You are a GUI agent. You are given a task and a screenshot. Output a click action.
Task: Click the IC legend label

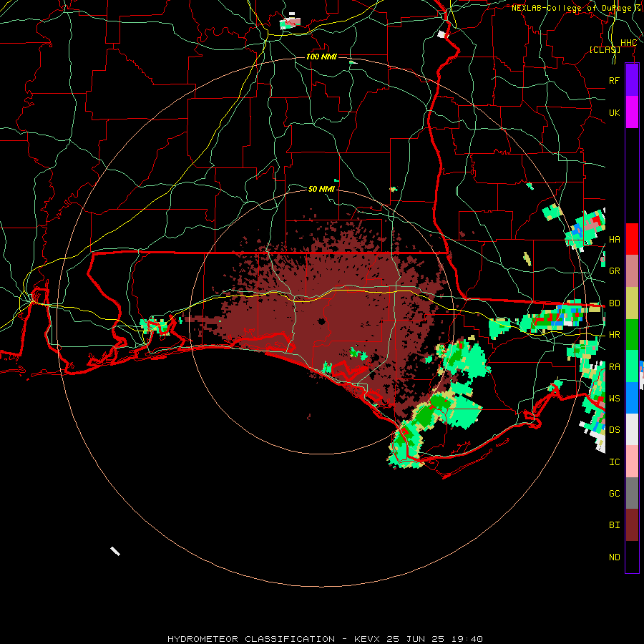(614, 462)
